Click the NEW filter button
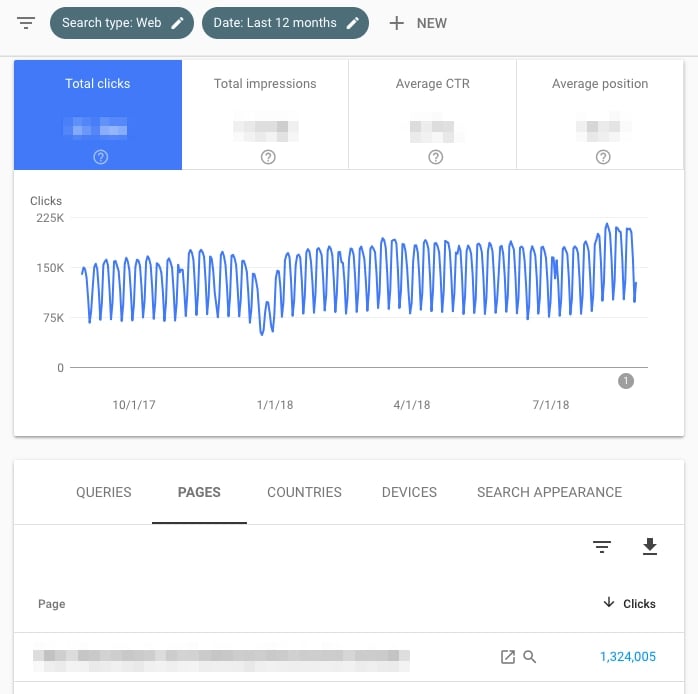The height and width of the screenshot is (694, 698). point(431,23)
